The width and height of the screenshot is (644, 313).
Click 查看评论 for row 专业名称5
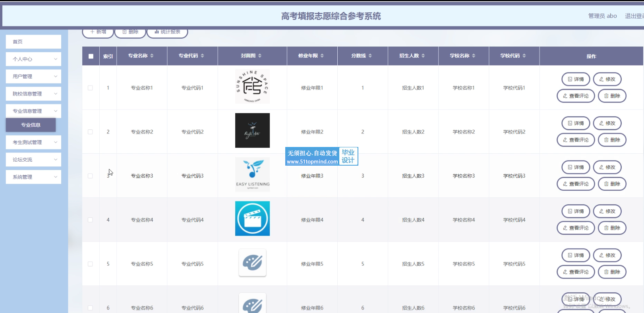pyautogui.click(x=576, y=272)
